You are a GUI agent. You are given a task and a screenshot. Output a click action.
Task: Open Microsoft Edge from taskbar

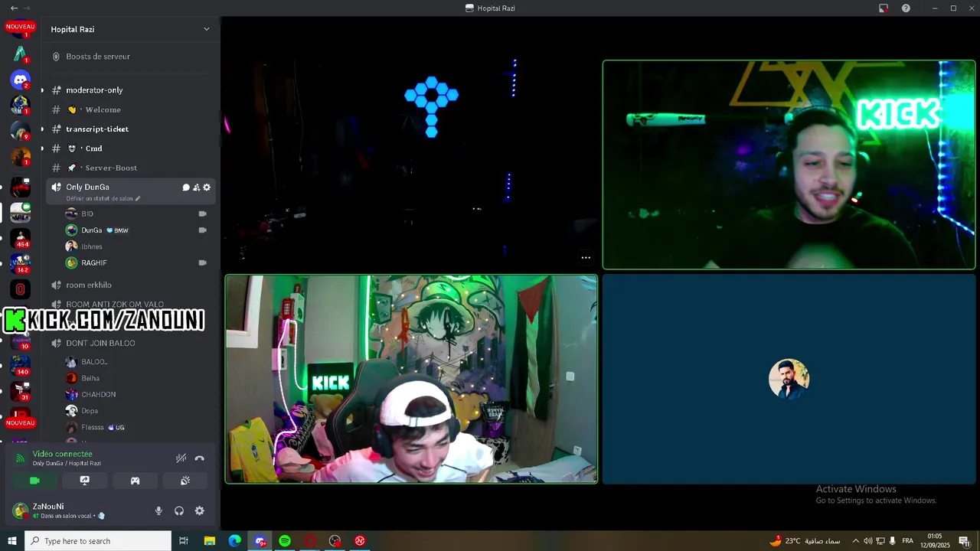tap(235, 541)
